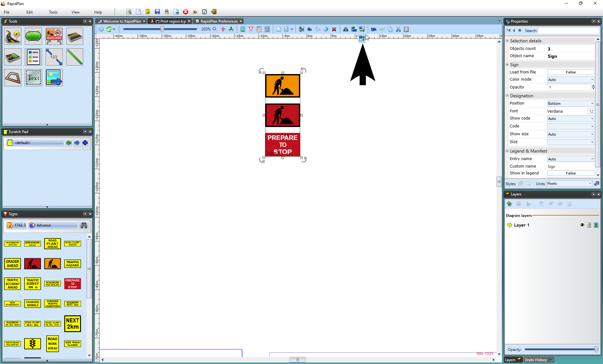Click the blue plus icon in Scratch Pad
The image size is (603, 364).
click(x=85, y=143)
